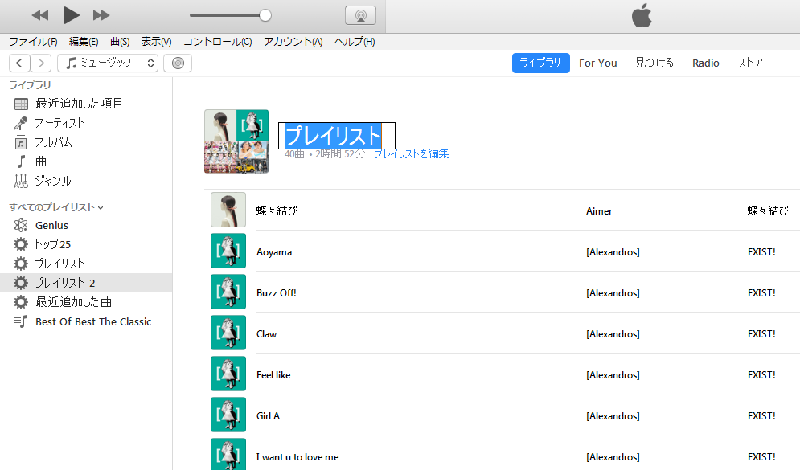This screenshot has width=800, height=470.
Task: Collapse the すべてのプレイリスト section chevron
Action: [101, 207]
